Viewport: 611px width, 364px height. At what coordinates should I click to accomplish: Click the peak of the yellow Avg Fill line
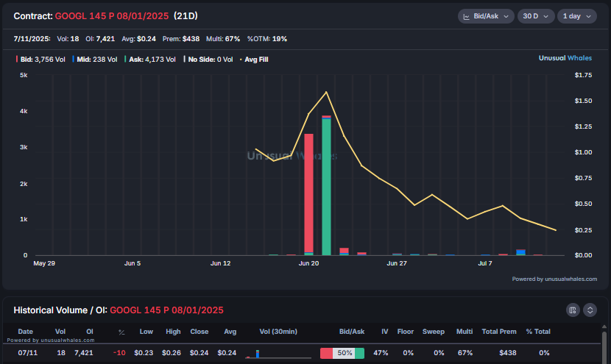tap(326, 92)
